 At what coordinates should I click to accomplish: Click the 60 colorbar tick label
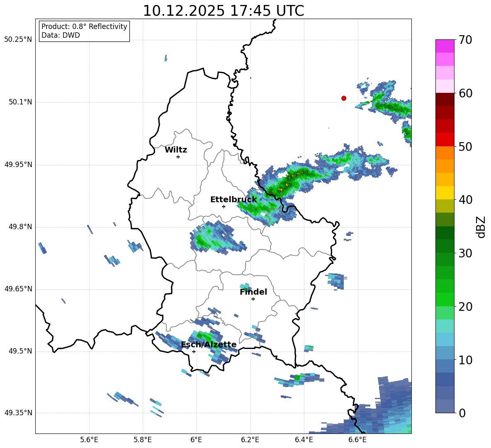pyautogui.click(x=465, y=93)
